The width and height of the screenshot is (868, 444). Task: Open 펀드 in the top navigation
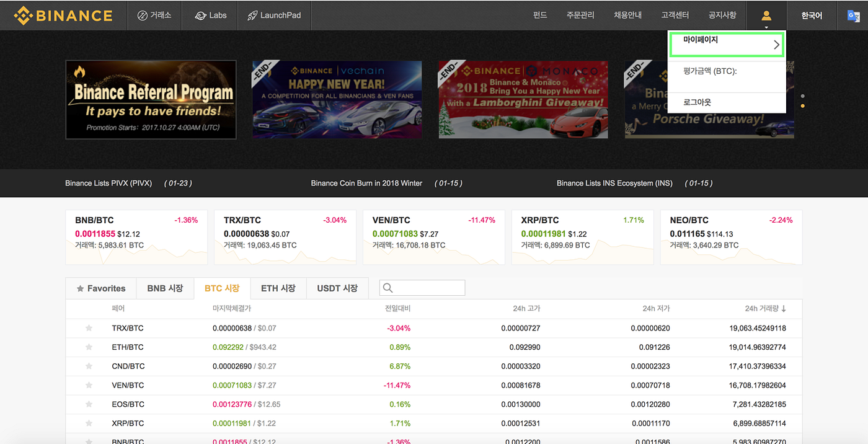click(539, 16)
